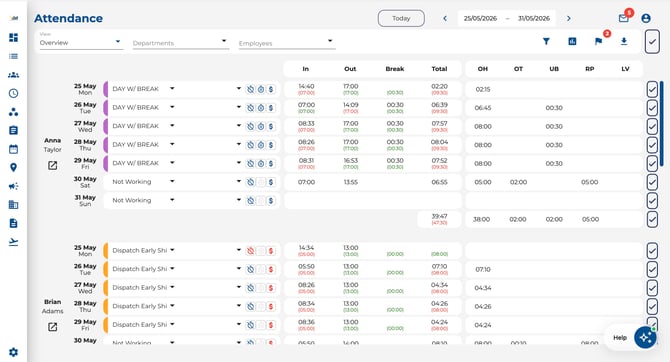Open the user profile icon

pyautogui.click(x=646, y=18)
